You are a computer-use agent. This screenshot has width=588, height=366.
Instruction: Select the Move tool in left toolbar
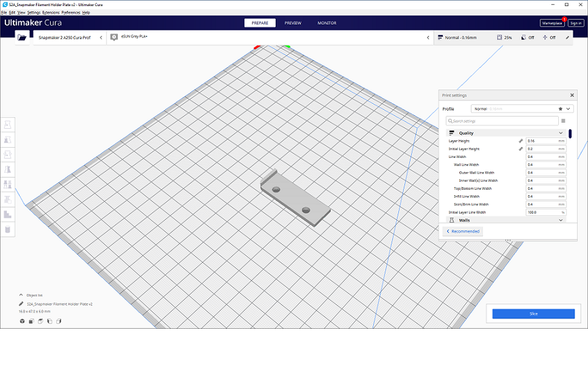point(8,125)
